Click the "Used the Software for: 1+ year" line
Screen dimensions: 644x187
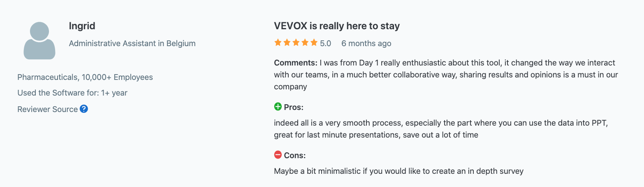pos(72,93)
